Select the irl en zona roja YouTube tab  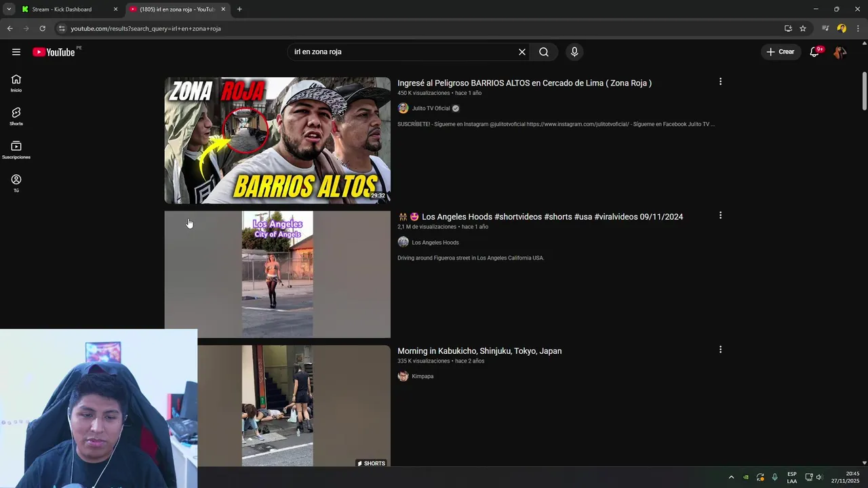point(177,9)
